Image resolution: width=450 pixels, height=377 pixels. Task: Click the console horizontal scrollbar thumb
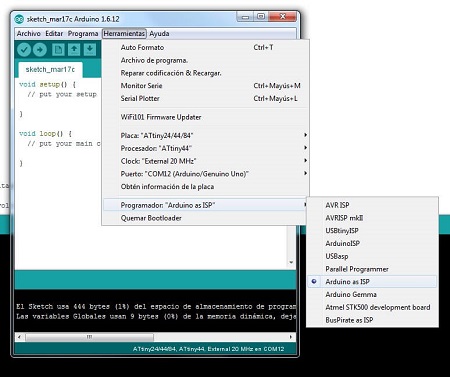pyautogui.click(x=89, y=337)
